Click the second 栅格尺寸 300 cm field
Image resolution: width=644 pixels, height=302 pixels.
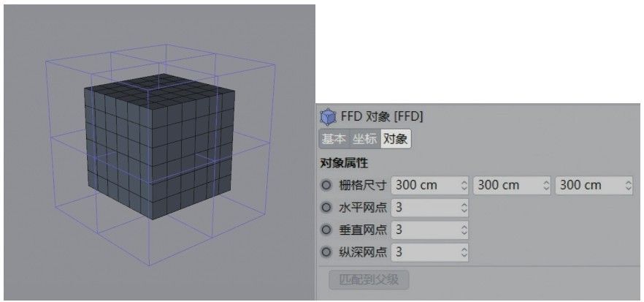pyautogui.click(x=512, y=186)
